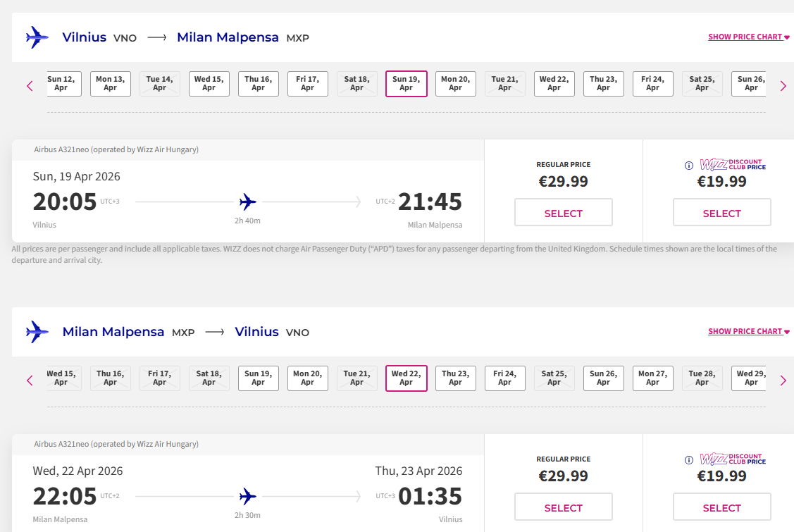Click the airplane icon beside Vilnius–Milan route header
Image resolution: width=794 pixels, height=532 pixels.
(37, 37)
